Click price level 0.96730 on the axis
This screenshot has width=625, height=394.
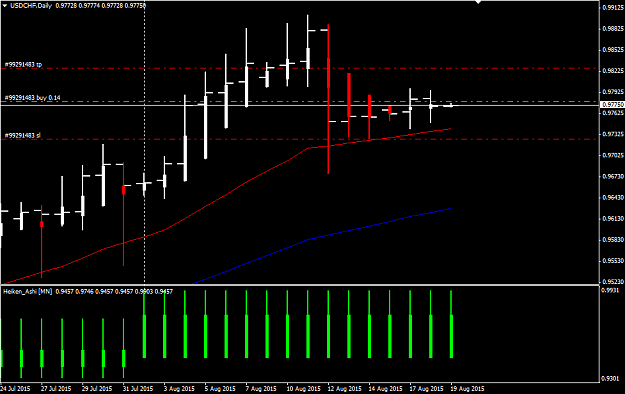tap(613, 177)
